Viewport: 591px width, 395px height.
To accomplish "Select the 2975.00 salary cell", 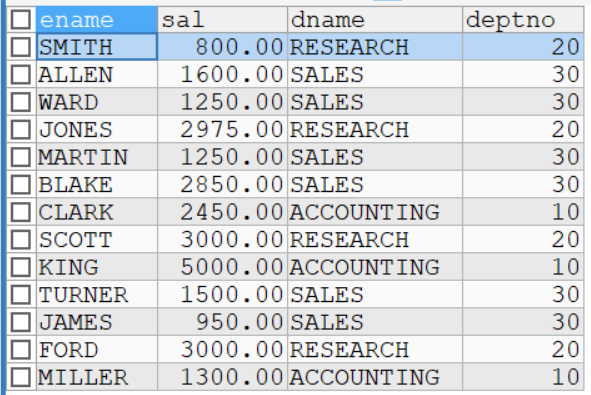I will (x=222, y=130).
